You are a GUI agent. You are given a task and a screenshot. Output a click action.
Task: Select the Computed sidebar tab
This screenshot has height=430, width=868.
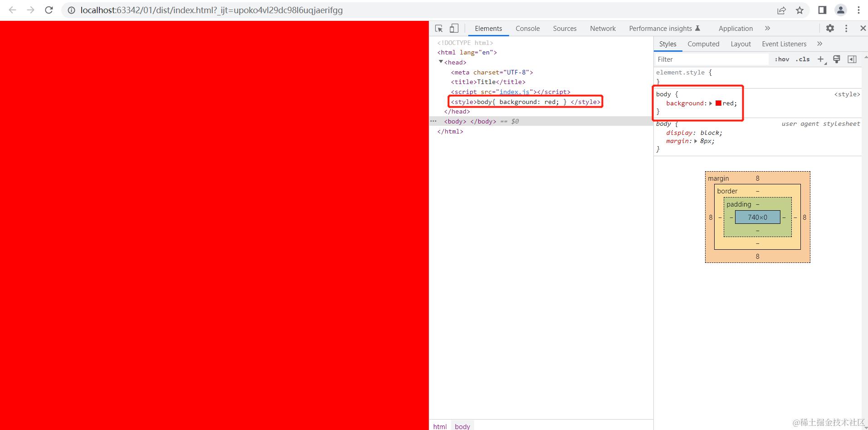[703, 44]
